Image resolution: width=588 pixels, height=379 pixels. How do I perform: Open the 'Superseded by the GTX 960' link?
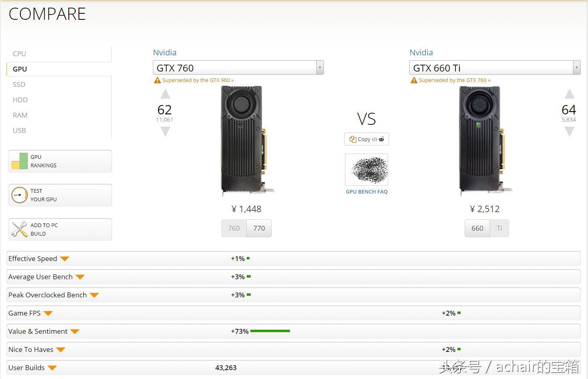coord(198,80)
